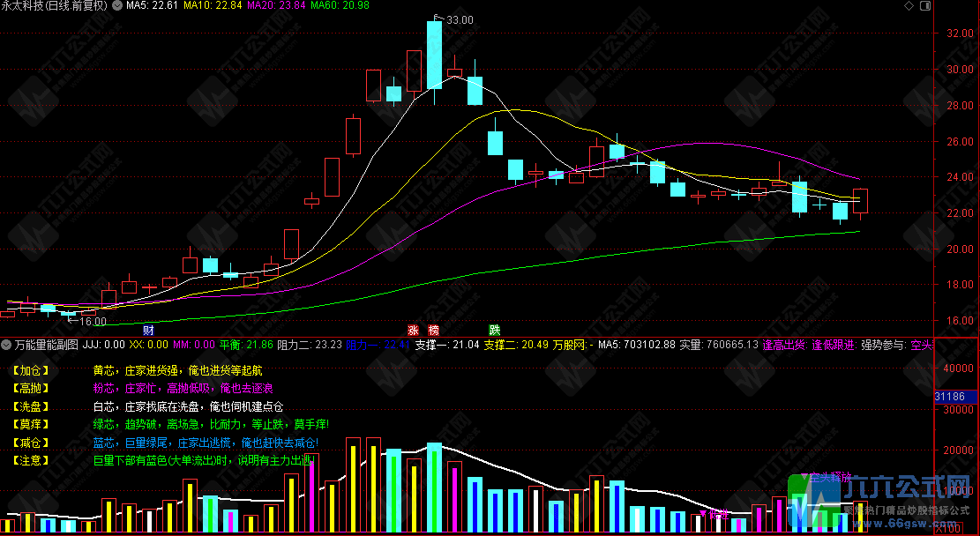The width and height of the screenshot is (980, 536).
Task: Click the 支撑一: 21.04 value
Action: 447,344
